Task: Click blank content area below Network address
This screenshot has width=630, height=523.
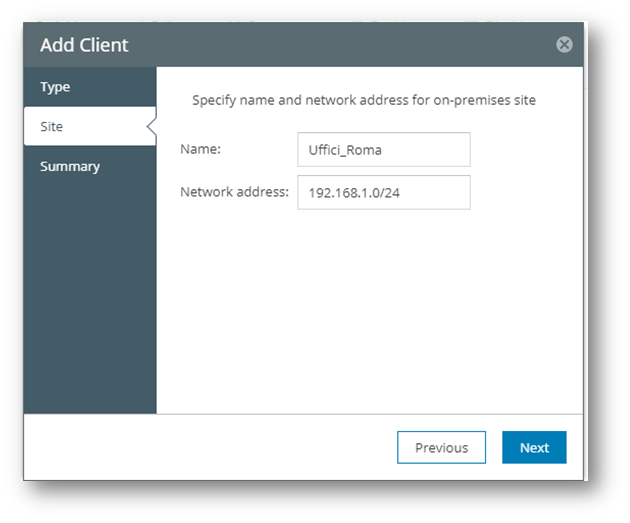Action: [x=370, y=310]
